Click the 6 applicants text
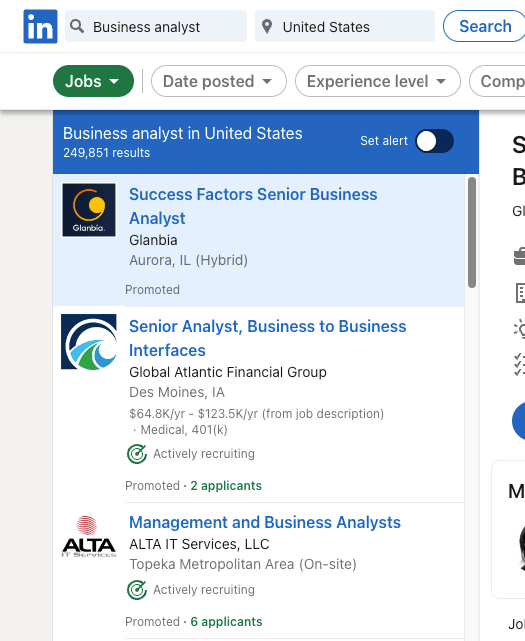Screen dimensions: 525x641 coord(226,622)
